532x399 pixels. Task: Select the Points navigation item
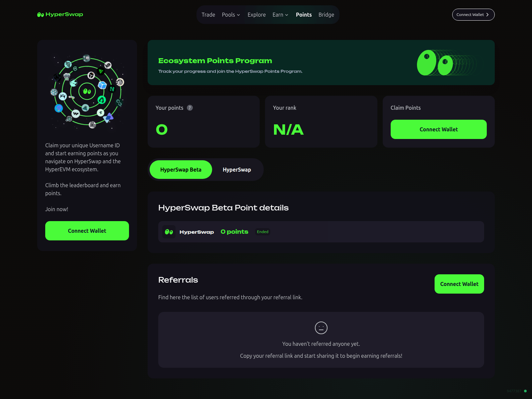coord(304,15)
